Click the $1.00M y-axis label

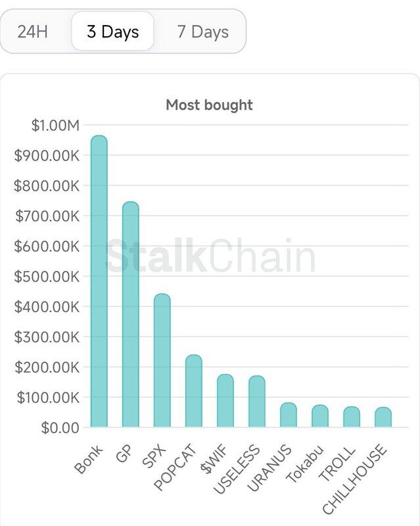pyautogui.click(x=56, y=125)
